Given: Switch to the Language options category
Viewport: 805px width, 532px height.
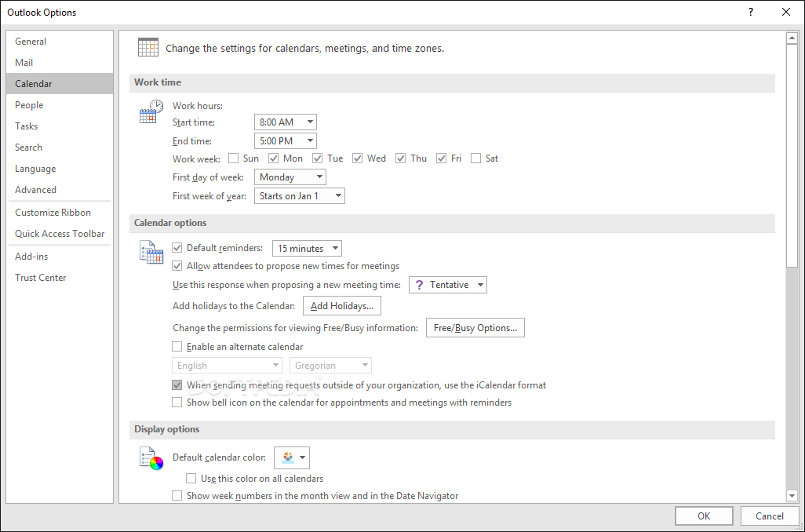Looking at the screenshot, I should click(60, 169).
